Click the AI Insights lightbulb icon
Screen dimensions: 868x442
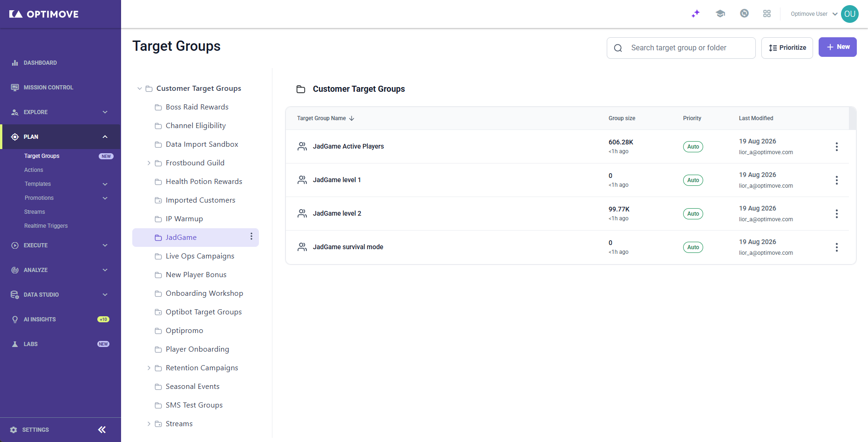15,319
